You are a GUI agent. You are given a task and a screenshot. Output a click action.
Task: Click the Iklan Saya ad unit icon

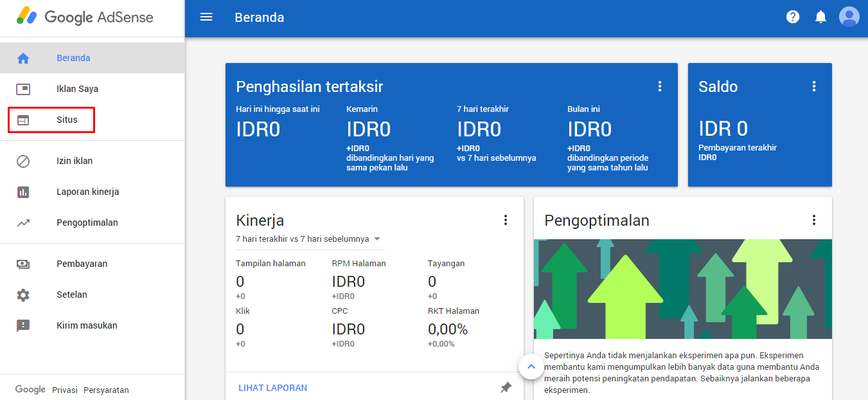coord(23,89)
